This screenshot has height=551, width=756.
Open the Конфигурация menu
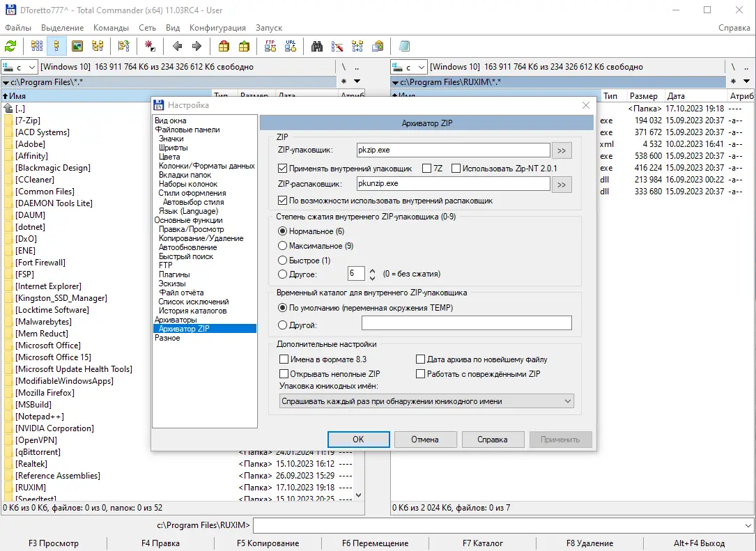(219, 27)
